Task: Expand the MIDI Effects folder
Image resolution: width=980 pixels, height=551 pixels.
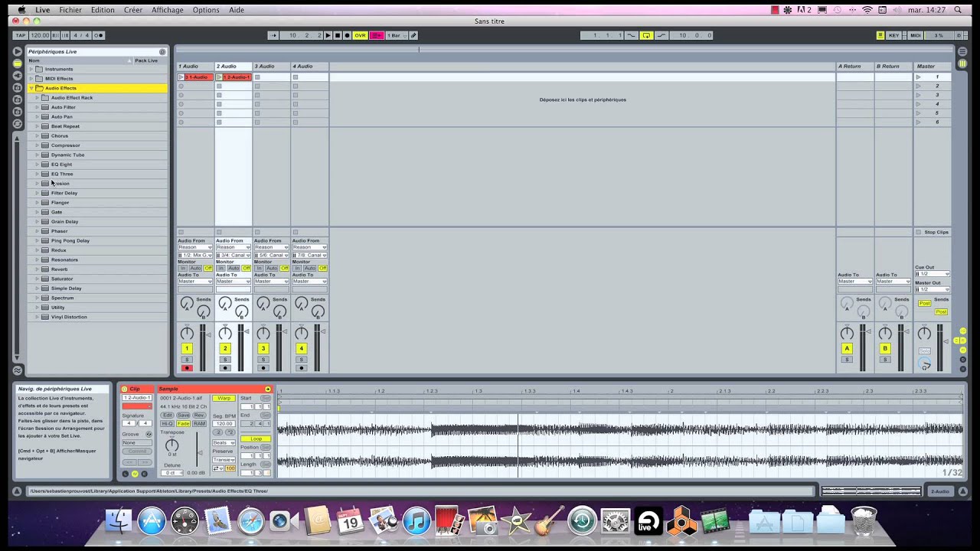Action: click(x=31, y=78)
